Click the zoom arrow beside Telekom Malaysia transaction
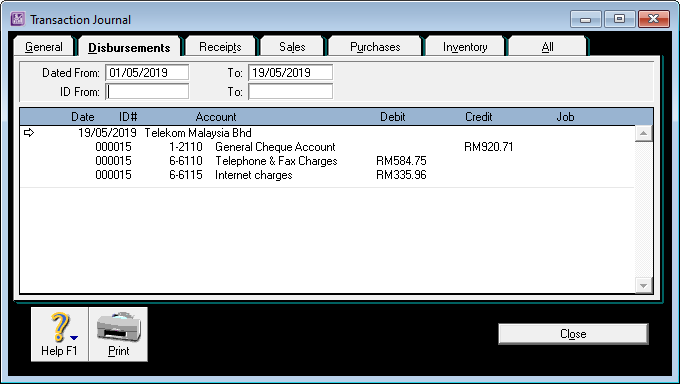The image size is (680, 384). click(29, 133)
